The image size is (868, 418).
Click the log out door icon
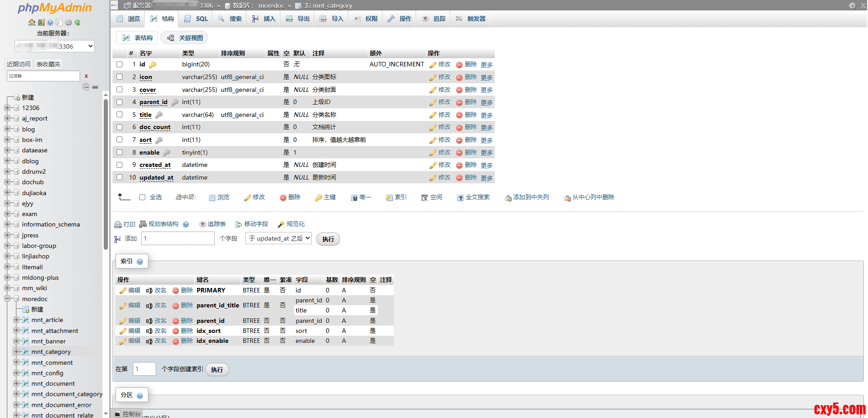point(41,22)
